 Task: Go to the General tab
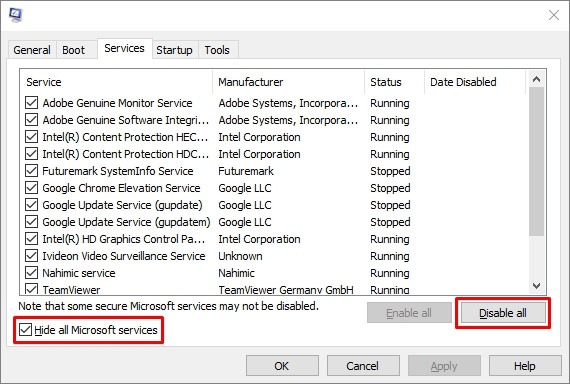pos(32,50)
